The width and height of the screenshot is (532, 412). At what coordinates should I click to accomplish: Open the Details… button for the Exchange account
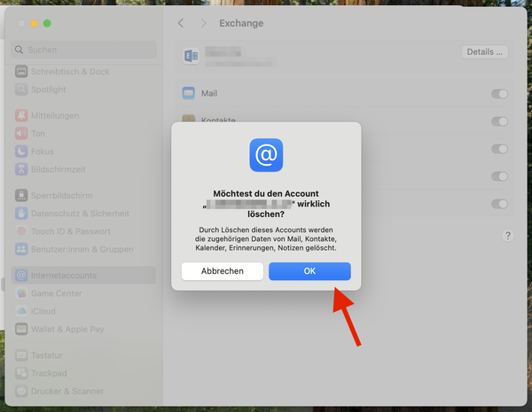[485, 52]
